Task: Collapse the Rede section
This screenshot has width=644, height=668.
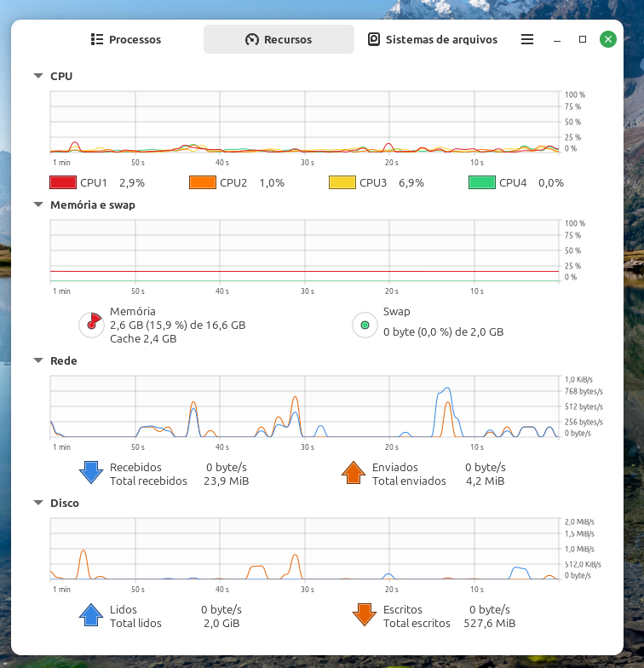Action: pos(37,360)
